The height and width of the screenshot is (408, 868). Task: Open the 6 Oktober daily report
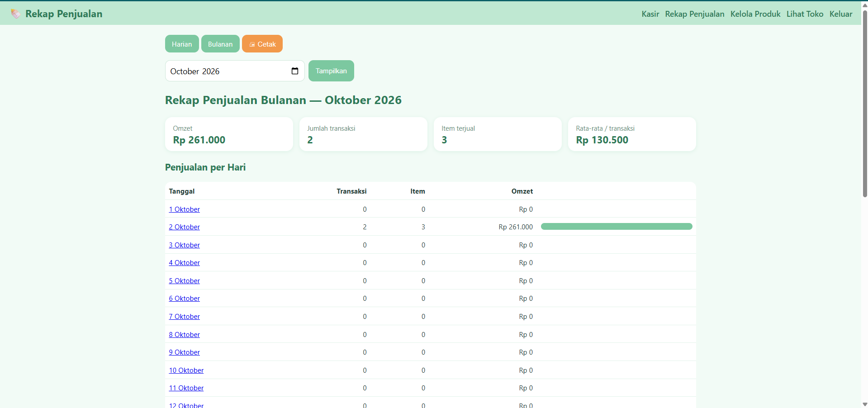(184, 299)
